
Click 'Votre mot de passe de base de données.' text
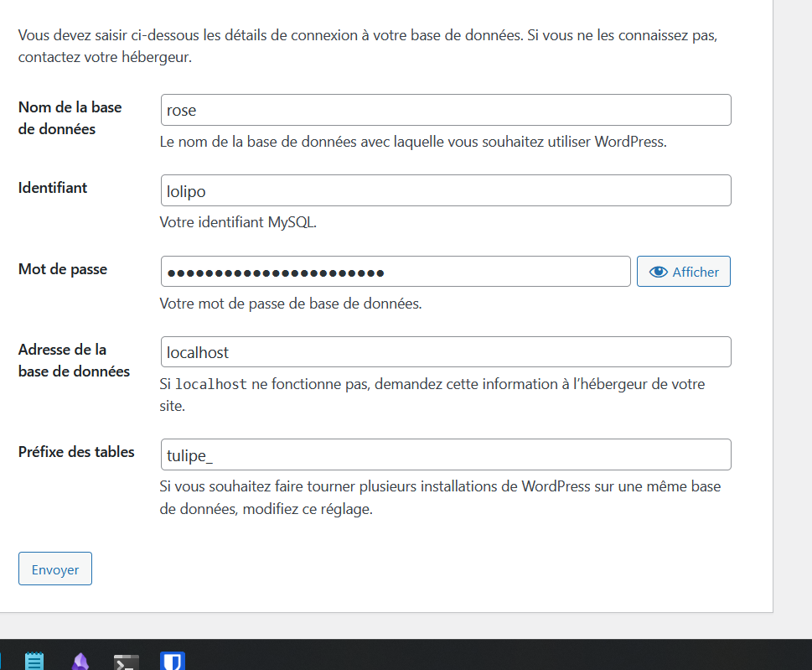pos(291,304)
